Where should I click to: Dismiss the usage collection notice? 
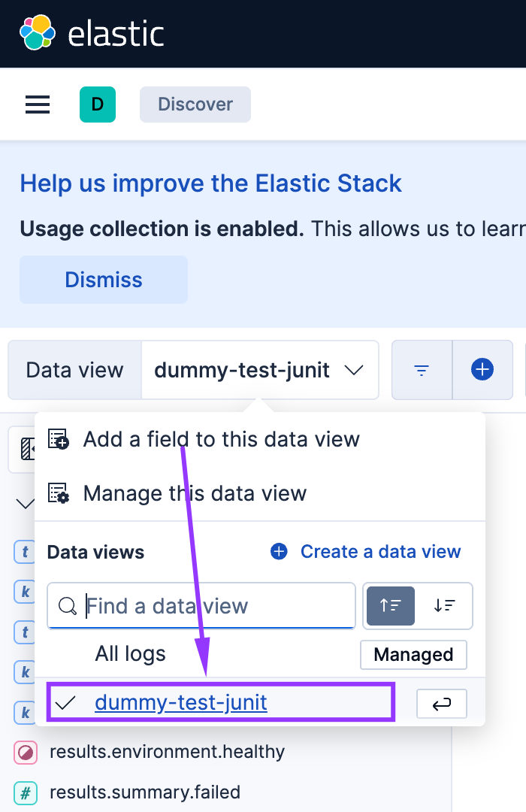point(104,280)
